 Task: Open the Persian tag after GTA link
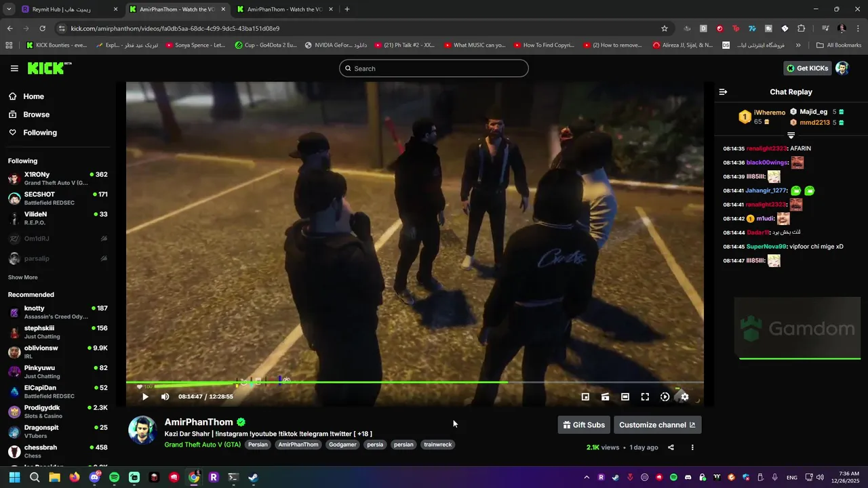(x=258, y=445)
